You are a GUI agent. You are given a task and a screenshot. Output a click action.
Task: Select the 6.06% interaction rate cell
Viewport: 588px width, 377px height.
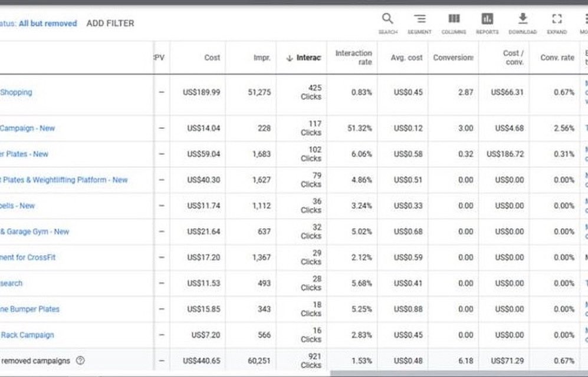[x=362, y=154]
